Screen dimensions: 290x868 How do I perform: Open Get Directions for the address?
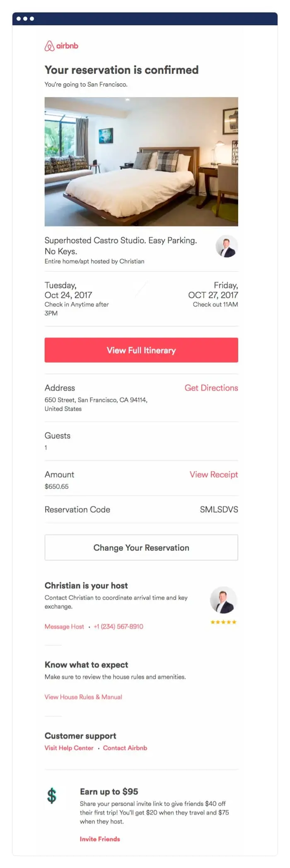[211, 388]
